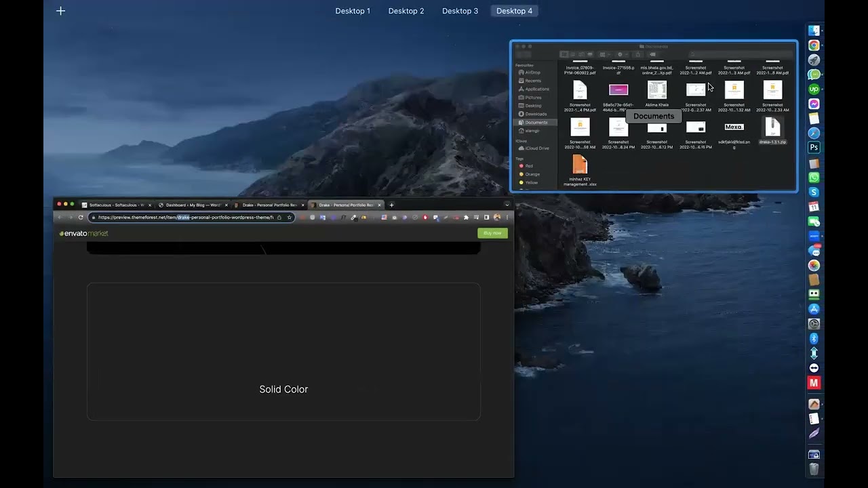The height and width of the screenshot is (488, 868).
Task: Open Desktop folder in Finder sidebar
Action: pyautogui.click(x=532, y=106)
